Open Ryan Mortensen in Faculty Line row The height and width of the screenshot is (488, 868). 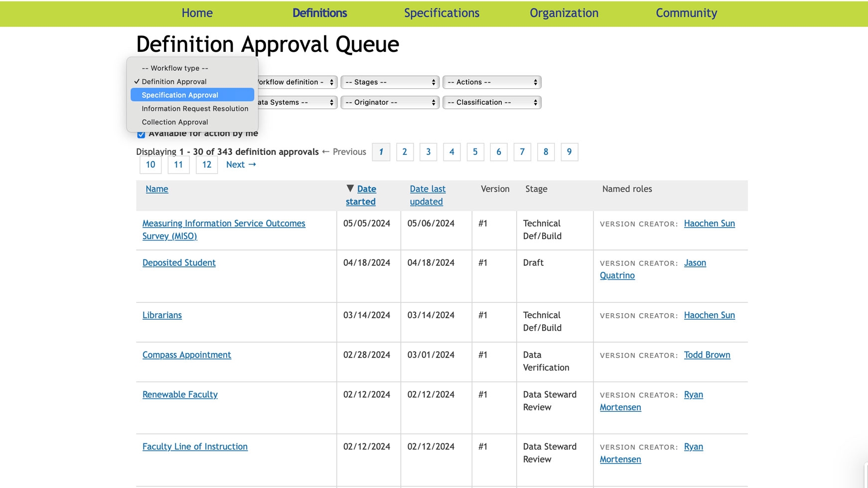click(x=651, y=453)
